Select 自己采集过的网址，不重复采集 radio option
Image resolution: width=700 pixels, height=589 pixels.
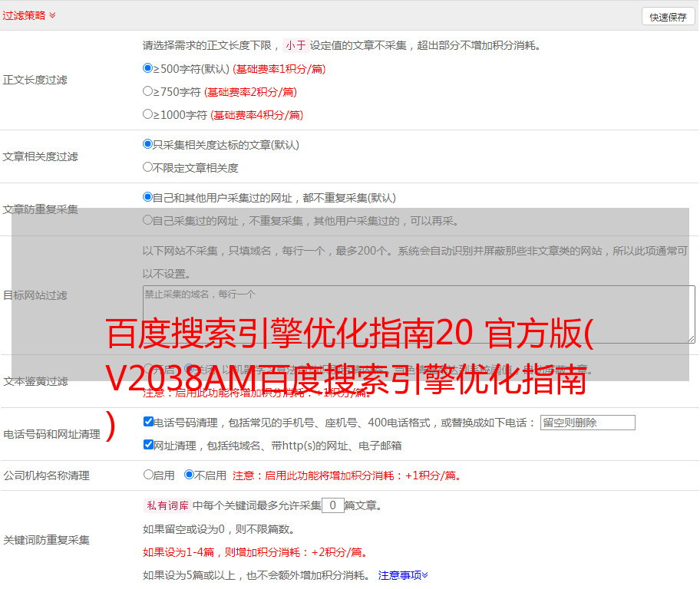[148, 220]
